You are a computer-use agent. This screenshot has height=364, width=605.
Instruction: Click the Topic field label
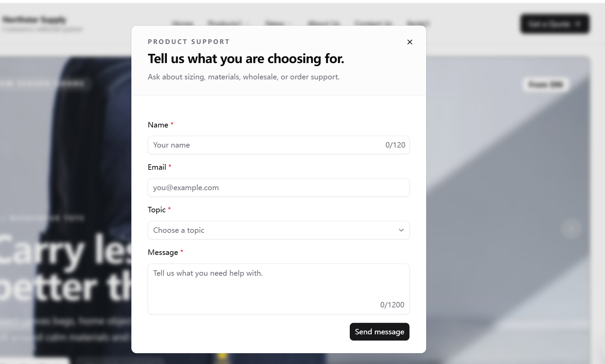point(157,210)
